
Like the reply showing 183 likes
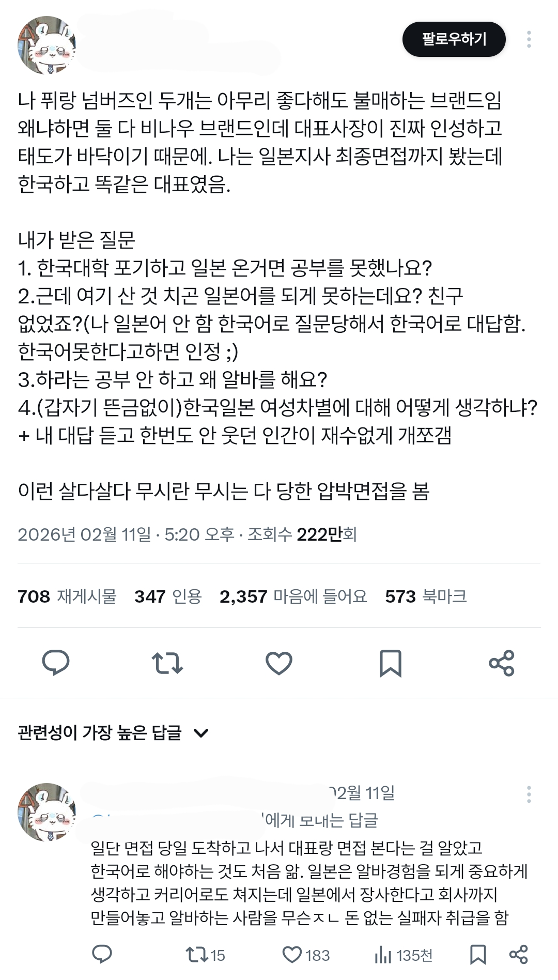(306, 955)
